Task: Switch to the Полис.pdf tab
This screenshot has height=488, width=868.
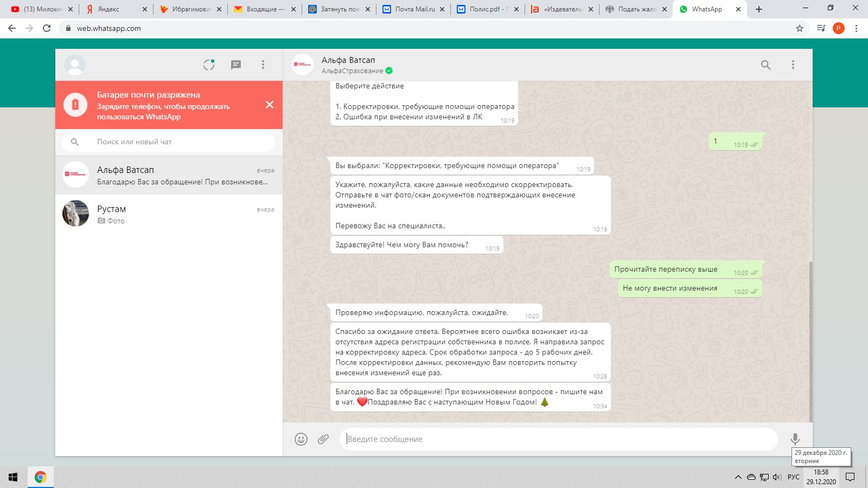Action: point(488,9)
